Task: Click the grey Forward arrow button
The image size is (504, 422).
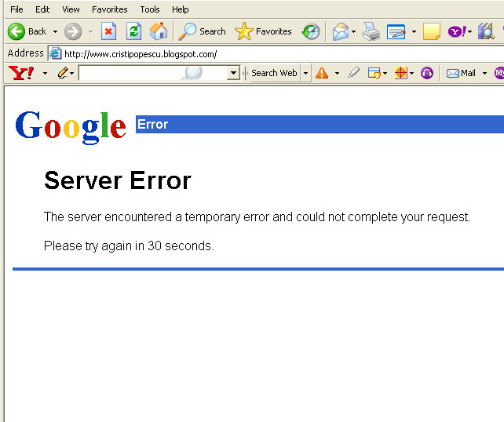Action: click(73, 31)
